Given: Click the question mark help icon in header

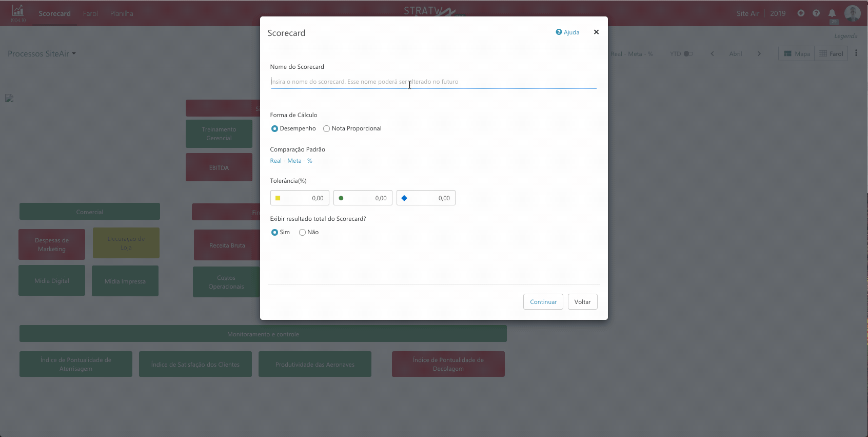Looking at the screenshot, I should 816,13.
